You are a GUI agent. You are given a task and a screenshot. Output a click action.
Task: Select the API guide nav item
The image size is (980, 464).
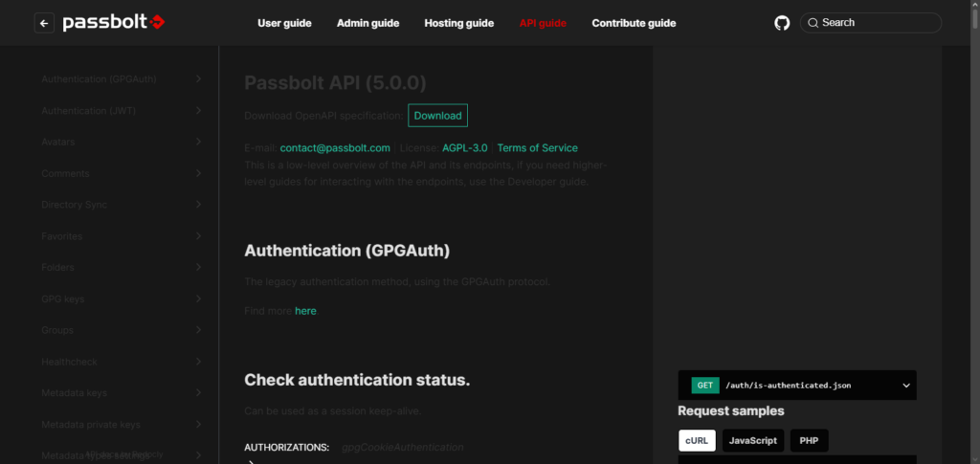tap(544, 23)
